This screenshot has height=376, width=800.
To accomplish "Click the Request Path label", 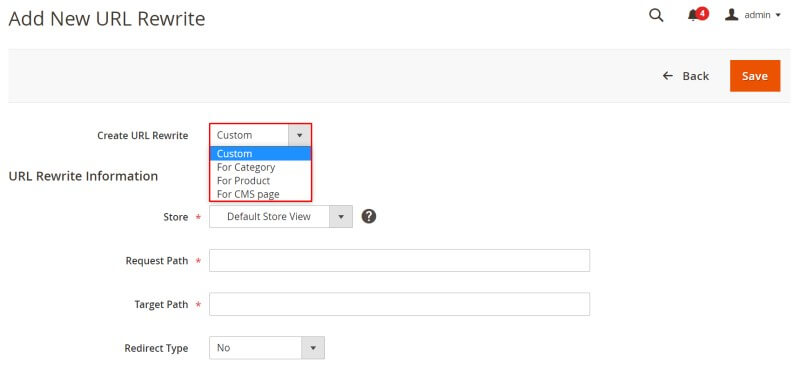I will pyautogui.click(x=157, y=261).
